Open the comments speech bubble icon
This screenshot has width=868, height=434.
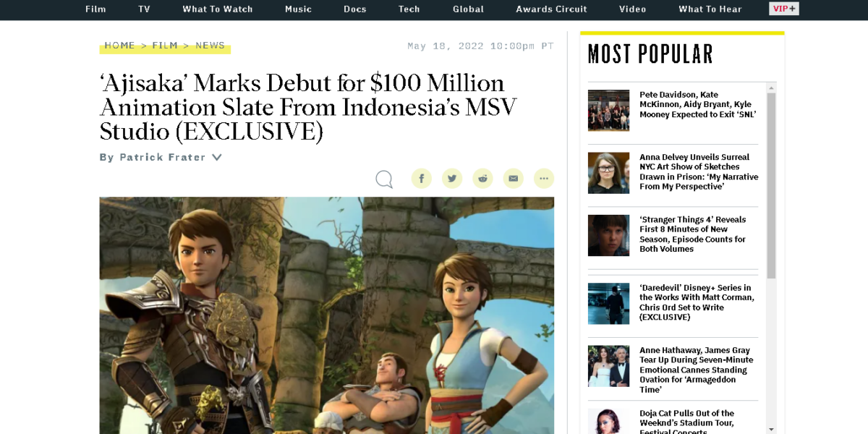tap(384, 179)
